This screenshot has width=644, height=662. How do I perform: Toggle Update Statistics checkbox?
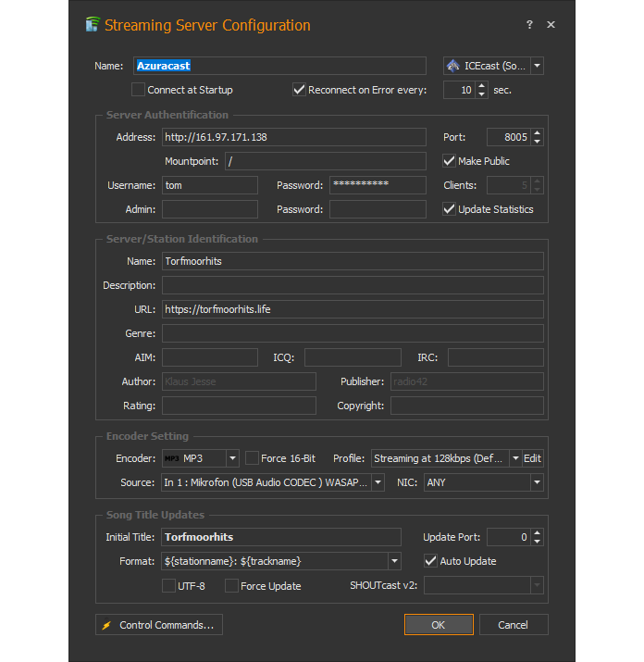pyautogui.click(x=449, y=209)
